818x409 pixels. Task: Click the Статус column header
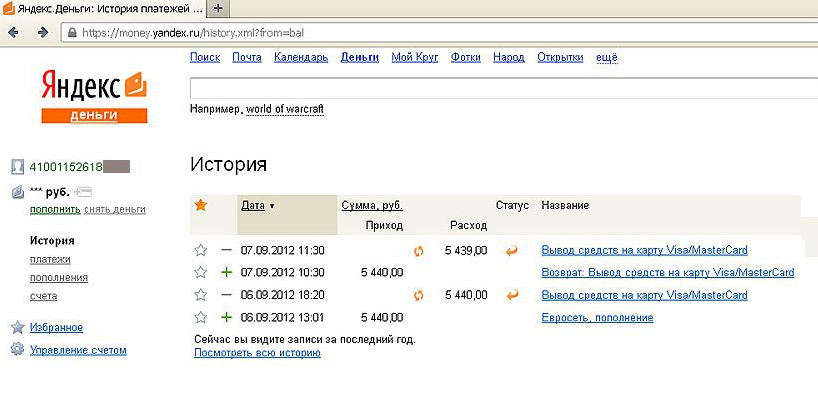point(512,206)
